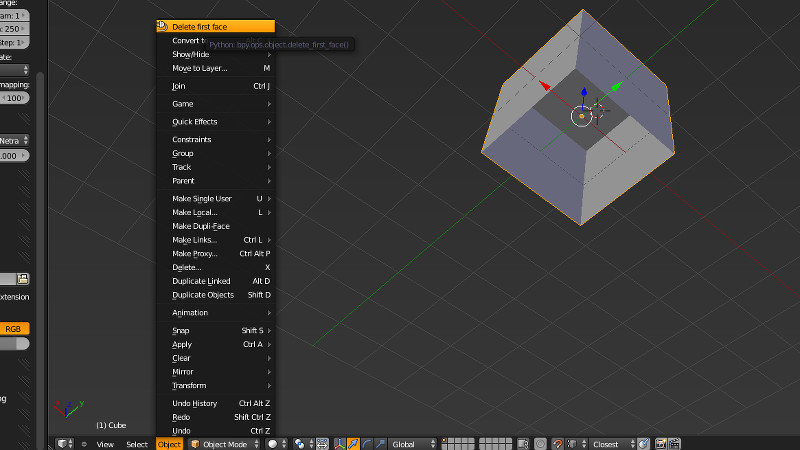Enable the scale manipulator icon
Image resolution: width=800 pixels, height=450 pixels.
click(381, 444)
